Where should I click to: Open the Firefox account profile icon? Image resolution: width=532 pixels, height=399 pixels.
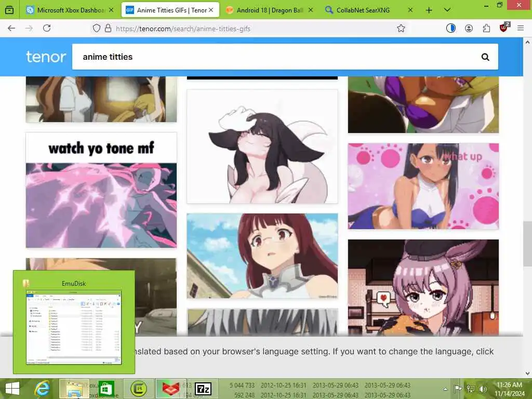469,28
